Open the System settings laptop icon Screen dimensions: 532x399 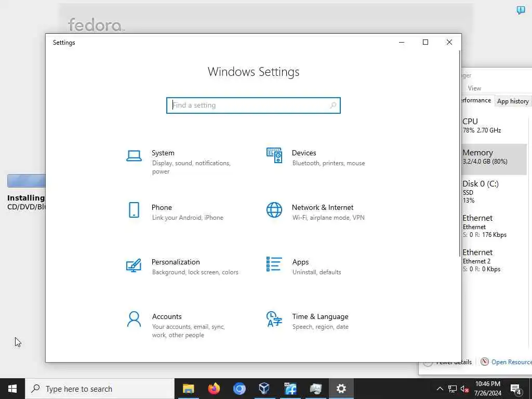[x=134, y=156]
